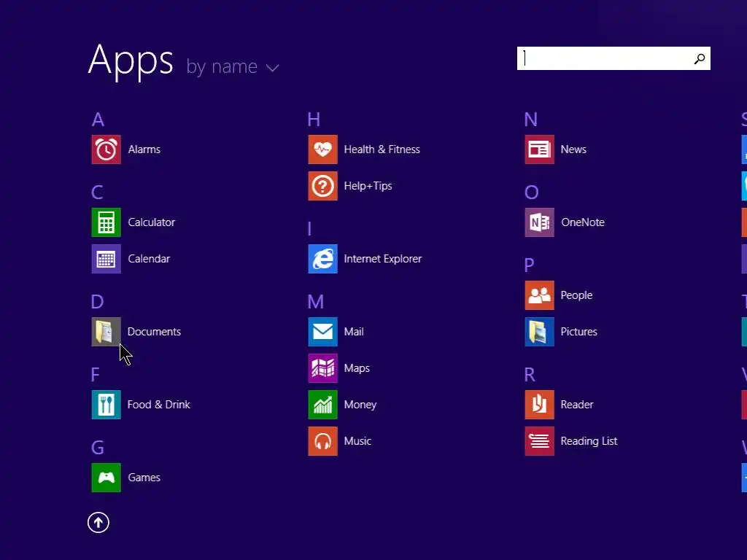Screen dimensions: 747x560
Task: Focus the apps search input field
Action: tap(614, 58)
